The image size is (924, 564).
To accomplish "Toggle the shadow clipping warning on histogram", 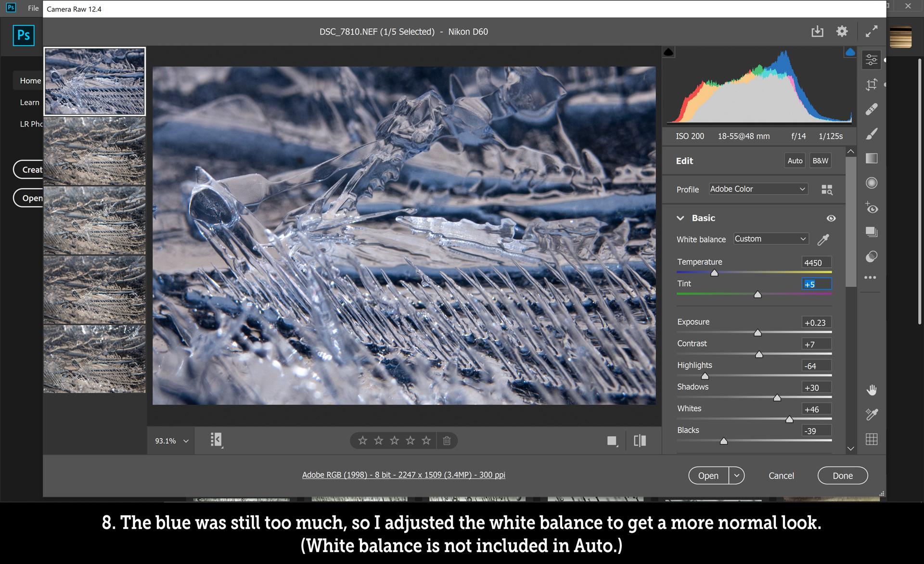I will coord(669,51).
